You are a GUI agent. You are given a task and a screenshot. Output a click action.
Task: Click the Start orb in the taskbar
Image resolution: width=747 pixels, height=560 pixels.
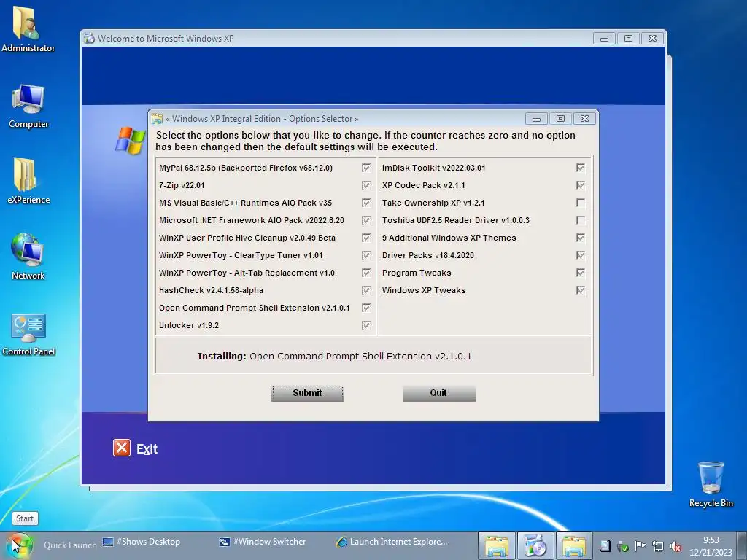pyautogui.click(x=20, y=545)
